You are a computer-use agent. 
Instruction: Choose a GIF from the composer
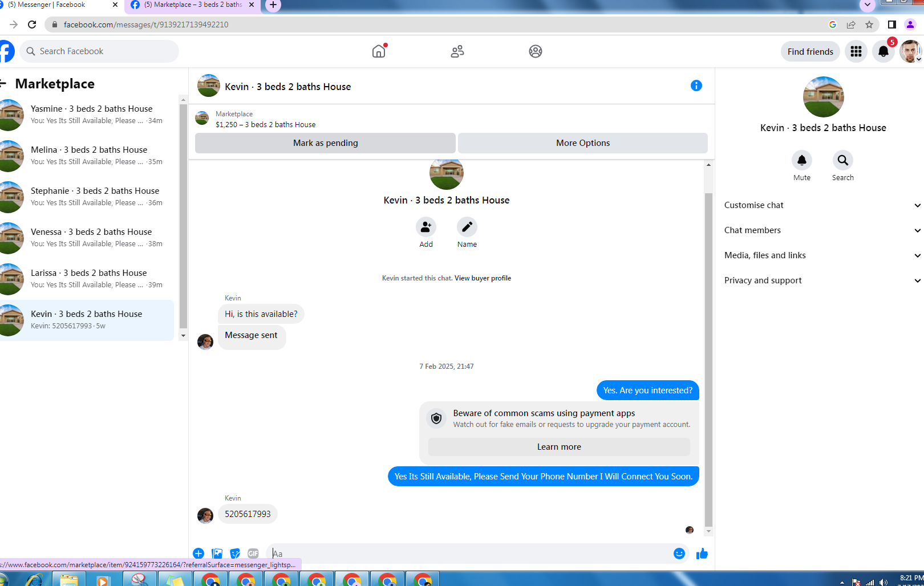click(253, 553)
